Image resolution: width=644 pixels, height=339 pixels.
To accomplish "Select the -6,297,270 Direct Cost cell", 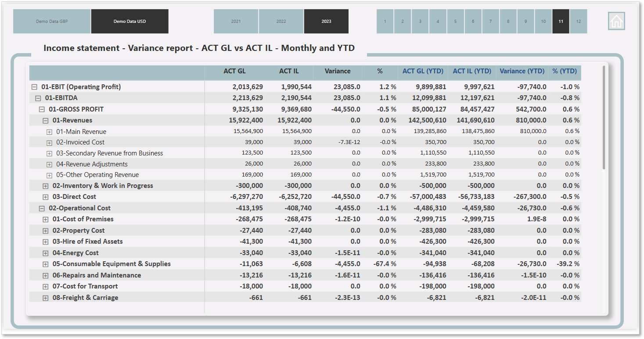I will 247,197.
